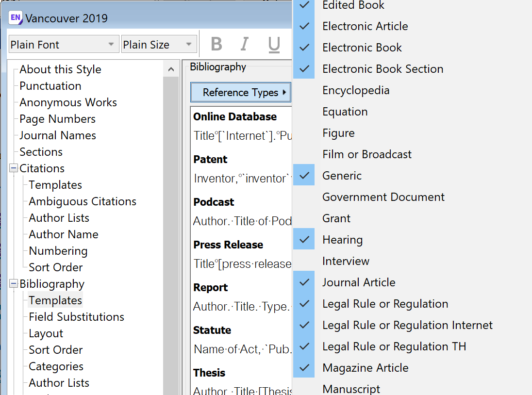Open Sort Order under Bibliography
532x395 pixels.
click(56, 350)
